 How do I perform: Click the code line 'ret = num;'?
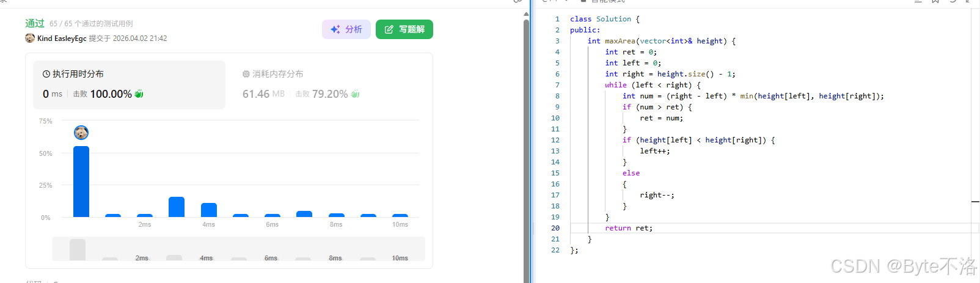662,118
